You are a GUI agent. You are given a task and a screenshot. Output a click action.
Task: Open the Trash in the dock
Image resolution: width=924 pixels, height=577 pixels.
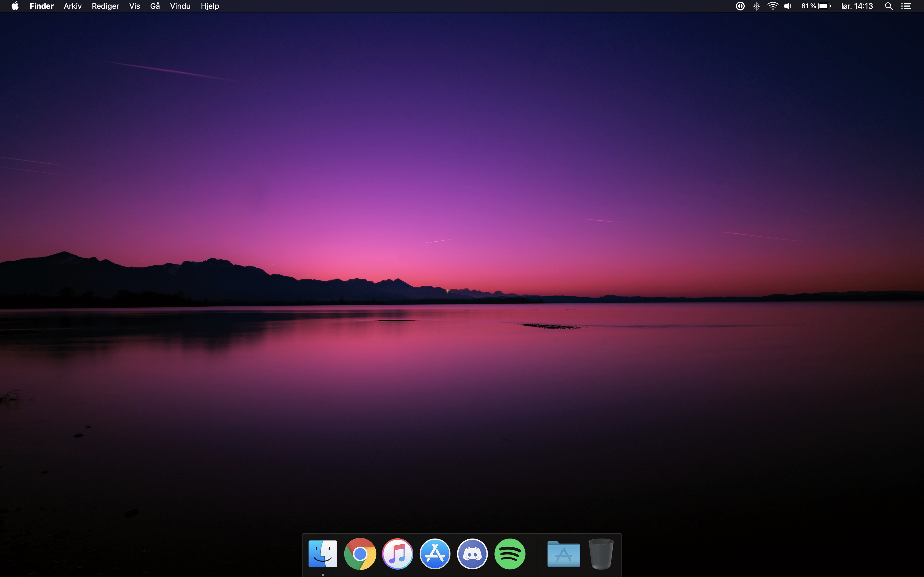601,554
